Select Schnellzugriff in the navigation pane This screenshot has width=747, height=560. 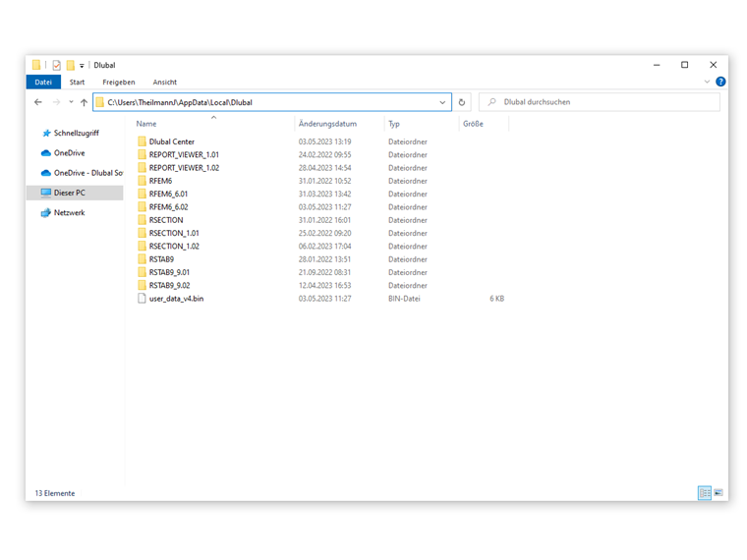tap(77, 133)
